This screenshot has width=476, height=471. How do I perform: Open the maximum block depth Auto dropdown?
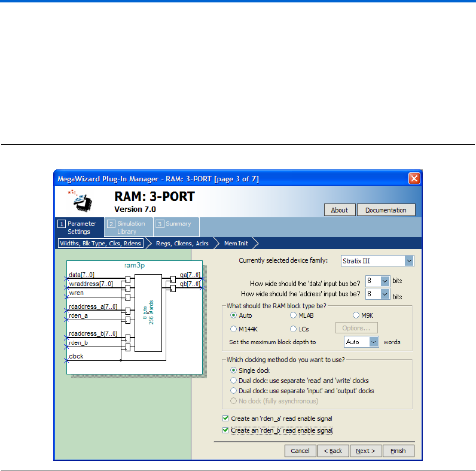tap(373, 342)
